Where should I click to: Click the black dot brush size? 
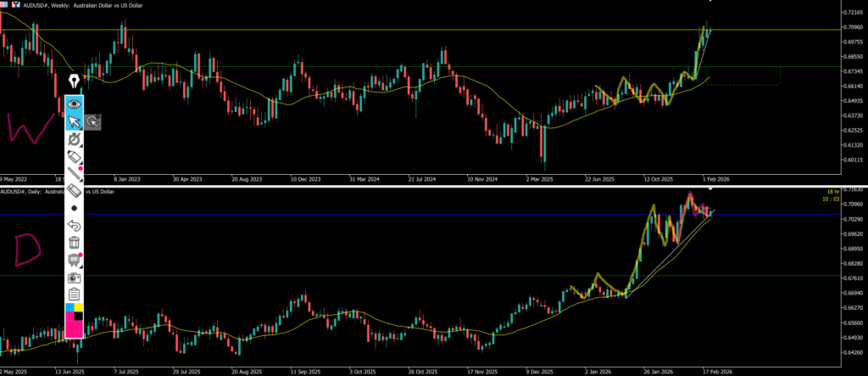[x=75, y=208]
